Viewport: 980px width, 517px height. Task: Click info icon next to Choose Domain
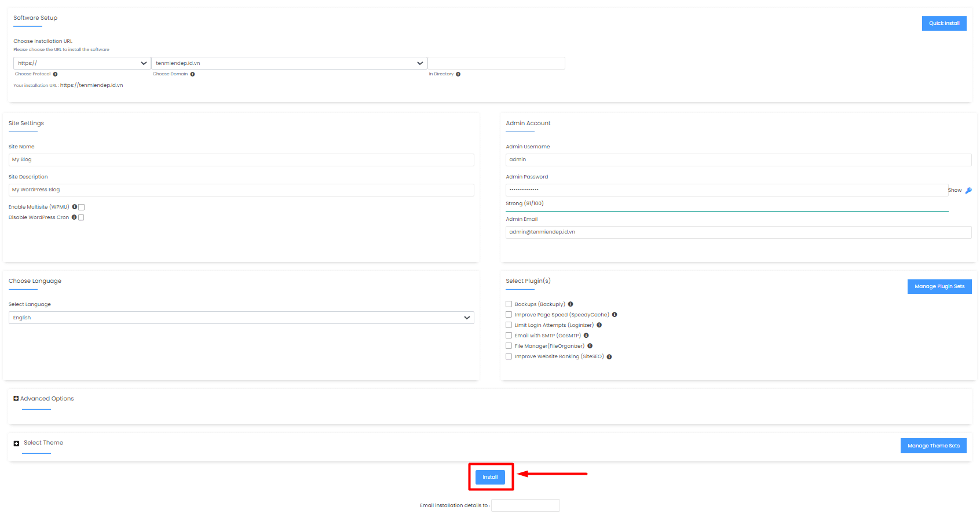point(192,74)
